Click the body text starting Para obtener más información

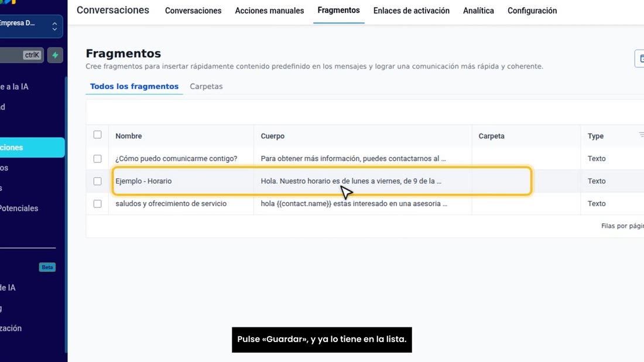353,159
